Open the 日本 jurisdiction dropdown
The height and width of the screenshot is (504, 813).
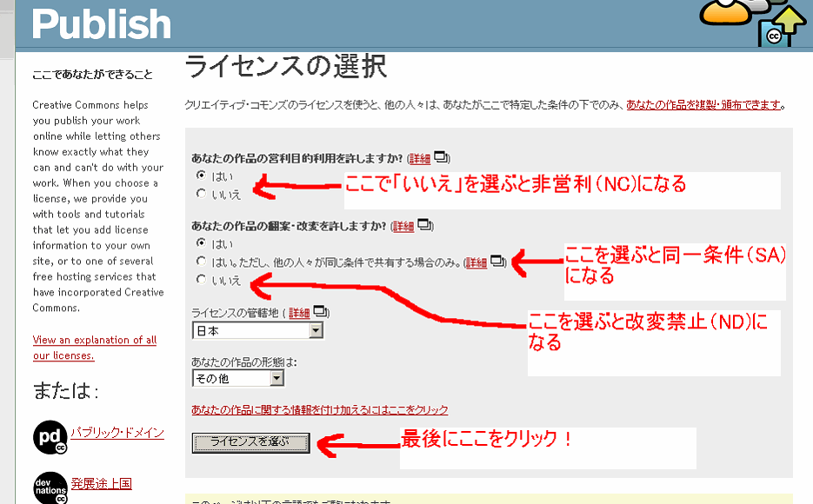click(257, 330)
